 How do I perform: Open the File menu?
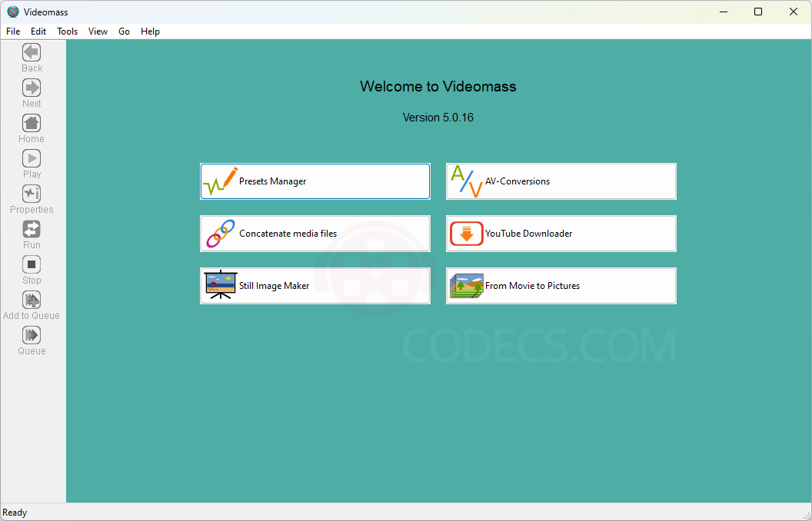click(x=13, y=32)
